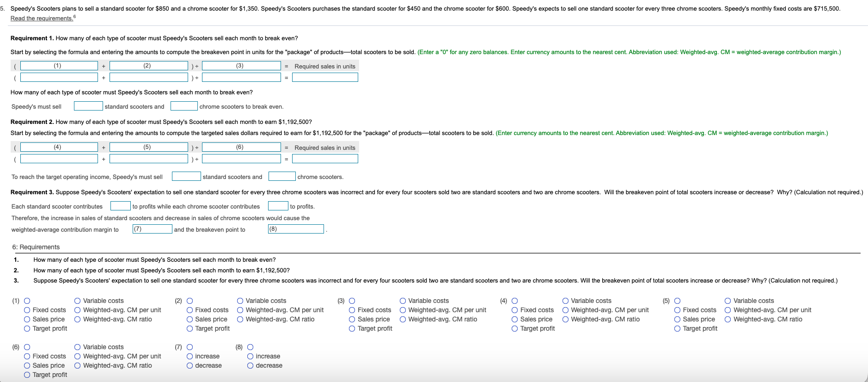Image resolution: width=868 pixels, height=382 pixels.
Task: Choose Weighted-avg. CM ratio in group (3)
Action: click(x=403, y=320)
